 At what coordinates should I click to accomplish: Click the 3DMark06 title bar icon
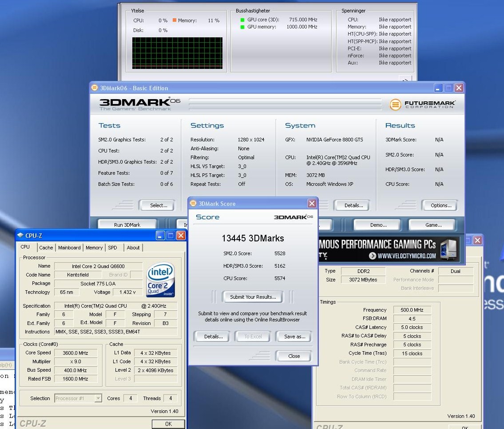coord(95,88)
